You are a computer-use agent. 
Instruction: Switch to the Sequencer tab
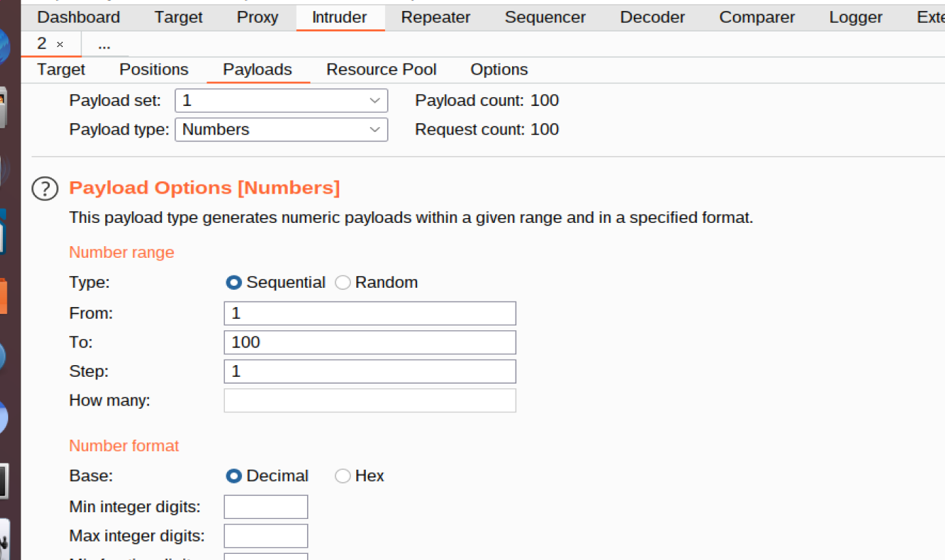tap(545, 18)
